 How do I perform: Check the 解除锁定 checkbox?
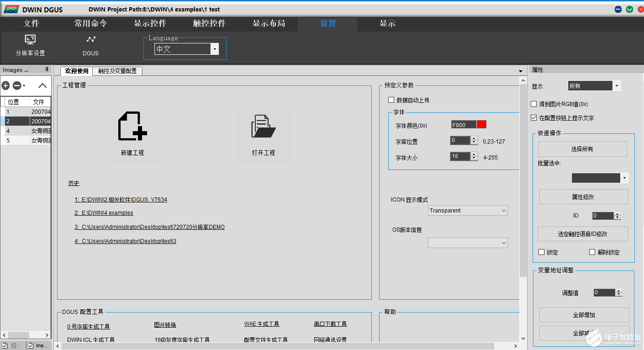pyautogui.click(x=592, y=252)
